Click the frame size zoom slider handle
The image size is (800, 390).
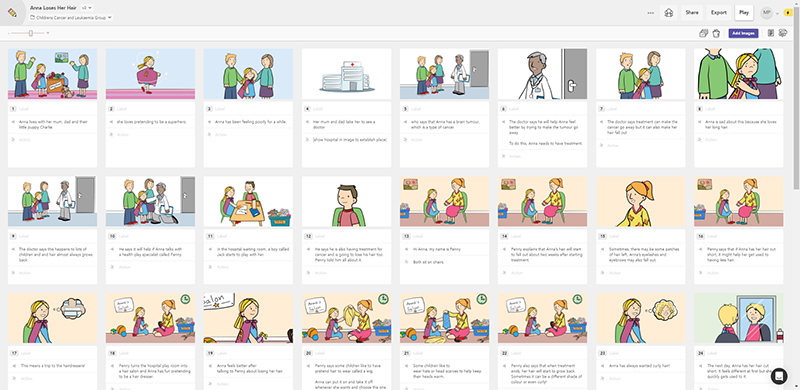coord(31,33)
